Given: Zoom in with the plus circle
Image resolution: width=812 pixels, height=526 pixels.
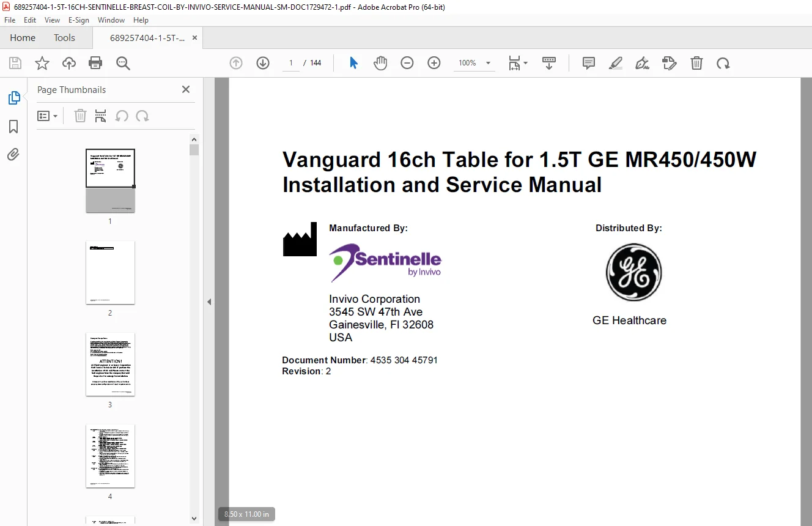Looking at the screenshot, I should tap(434, 63).
